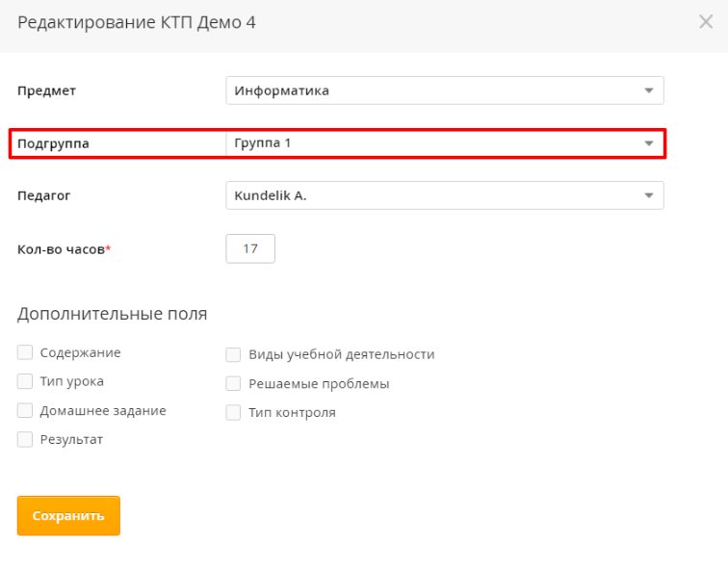Image resolution: width=728 pixels, height=568 pixels.
Task: Click the selected value Kundelik A.
Action: pyautogui.click(x=271, y=195)
